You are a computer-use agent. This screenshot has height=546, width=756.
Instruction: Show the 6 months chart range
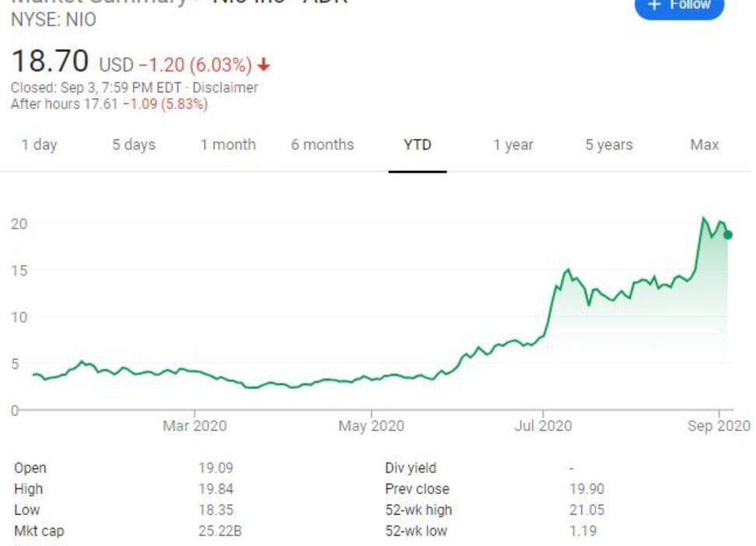click(322, 145)
